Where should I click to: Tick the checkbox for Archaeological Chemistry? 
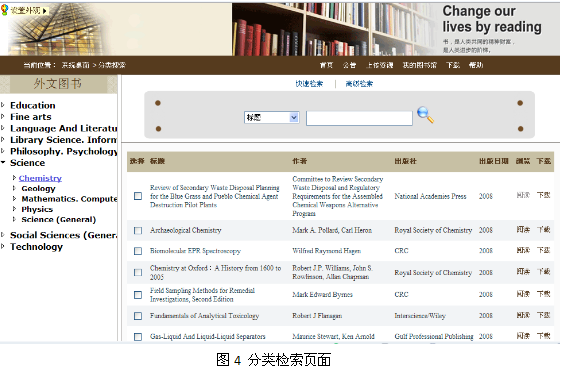[138, 231]
